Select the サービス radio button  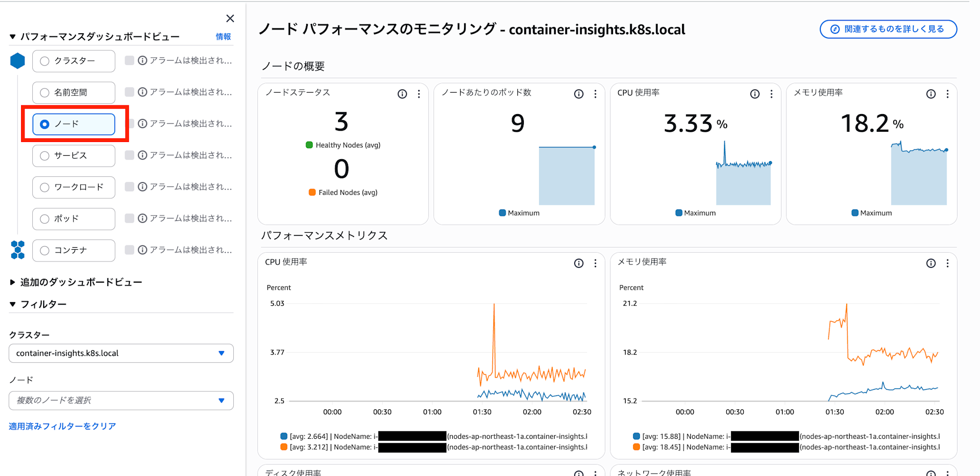click(45, 156)
